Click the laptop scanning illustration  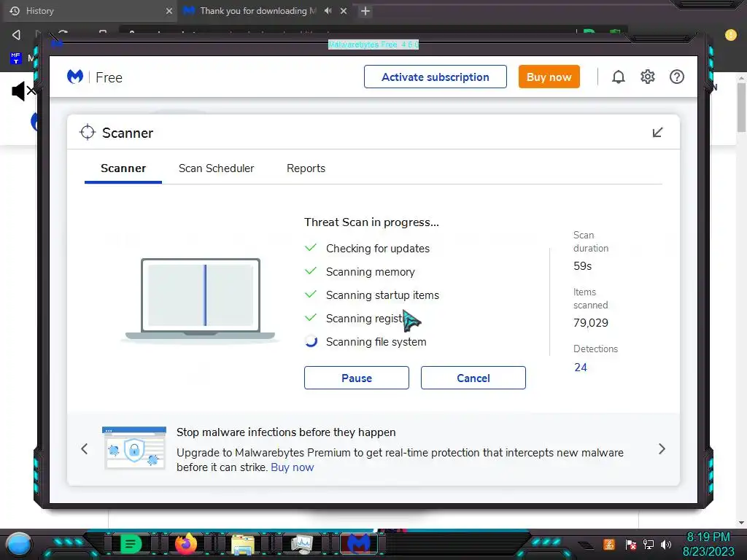click(201, 300)
